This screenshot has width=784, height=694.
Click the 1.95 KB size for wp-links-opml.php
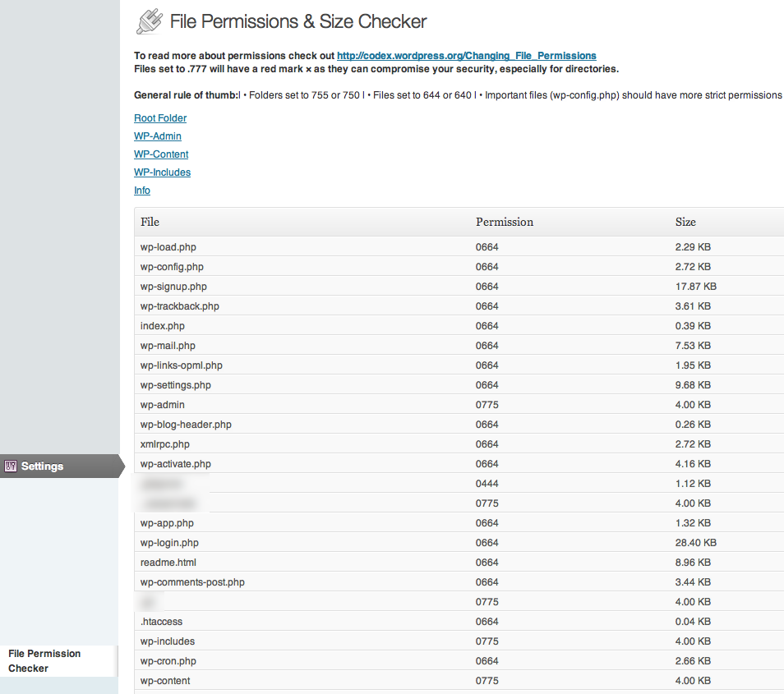693,365
